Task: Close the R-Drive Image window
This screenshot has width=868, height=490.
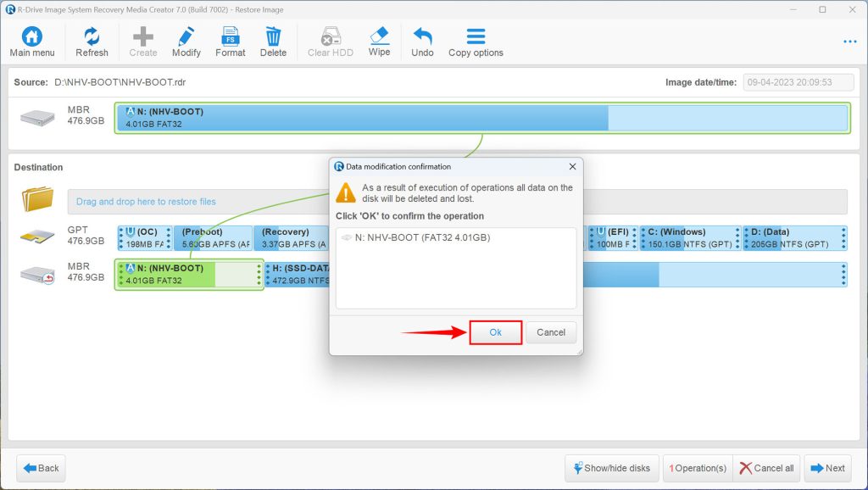Action: tap(853, 9)
